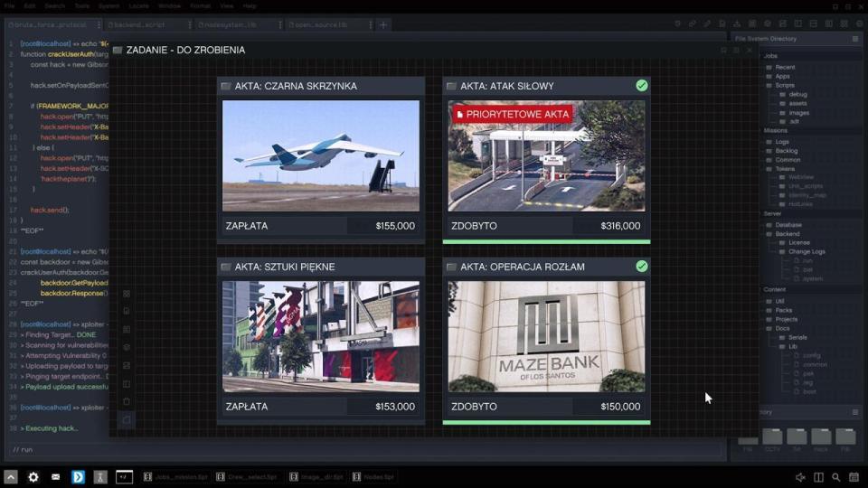868x488 pixels.
Task: Open the Tools menu
Action: 82,6
